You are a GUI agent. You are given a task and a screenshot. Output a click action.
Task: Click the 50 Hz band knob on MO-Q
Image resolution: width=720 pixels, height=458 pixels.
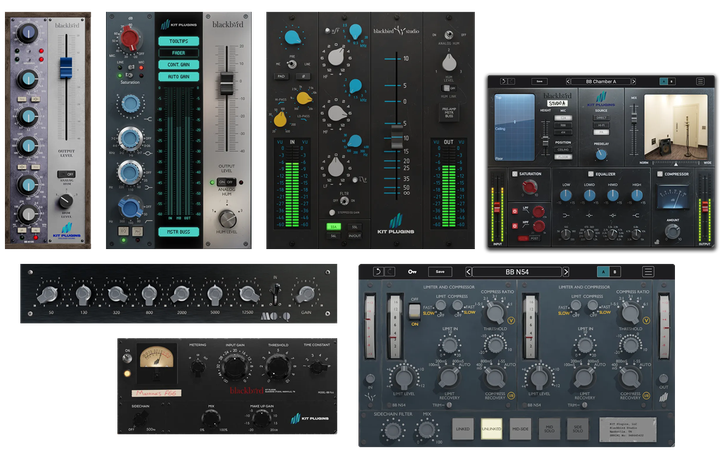[x=49, y=294]
